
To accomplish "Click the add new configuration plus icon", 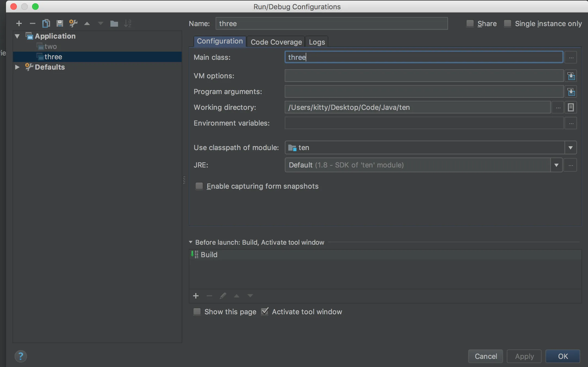I will (x=19, y=23).
